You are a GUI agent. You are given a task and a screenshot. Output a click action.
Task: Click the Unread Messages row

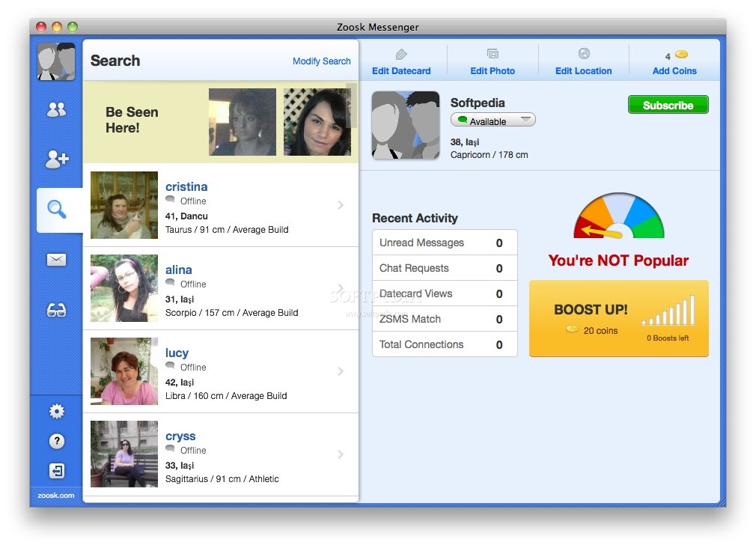(x=445, y=243)
